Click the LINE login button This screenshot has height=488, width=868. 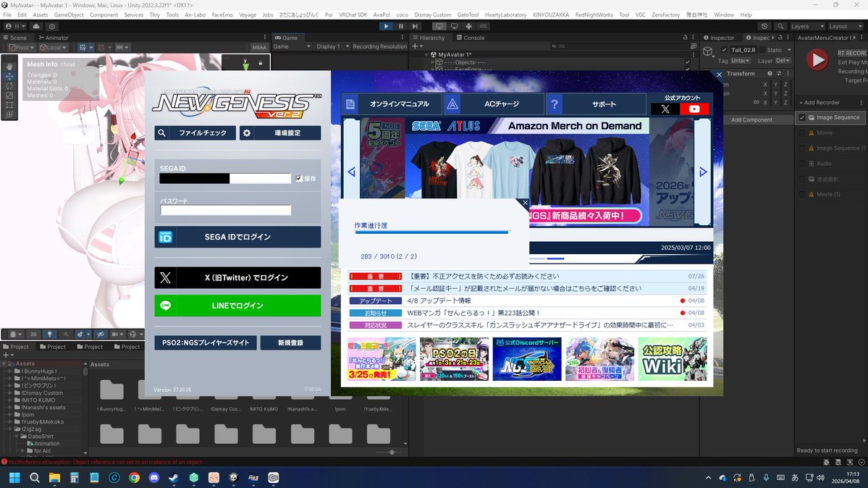tap(237, 306)
